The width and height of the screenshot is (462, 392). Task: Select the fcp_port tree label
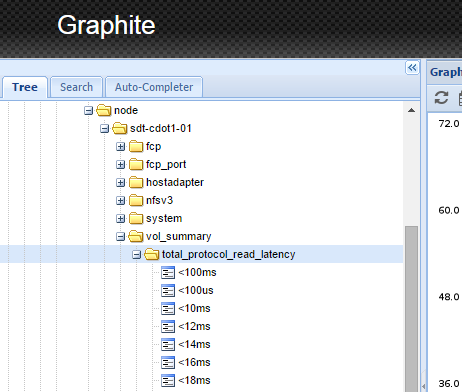tap(166, 164)
